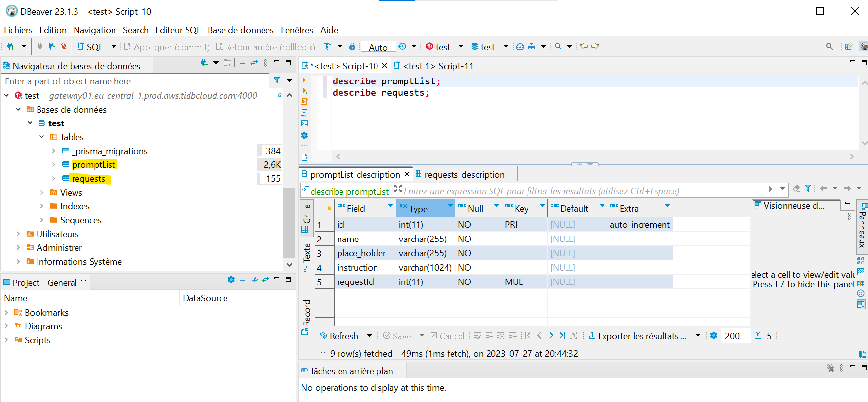This screenshot has height=402, width=868.
Task: Expand the Views folder
Action: click(x=42, y=192)
